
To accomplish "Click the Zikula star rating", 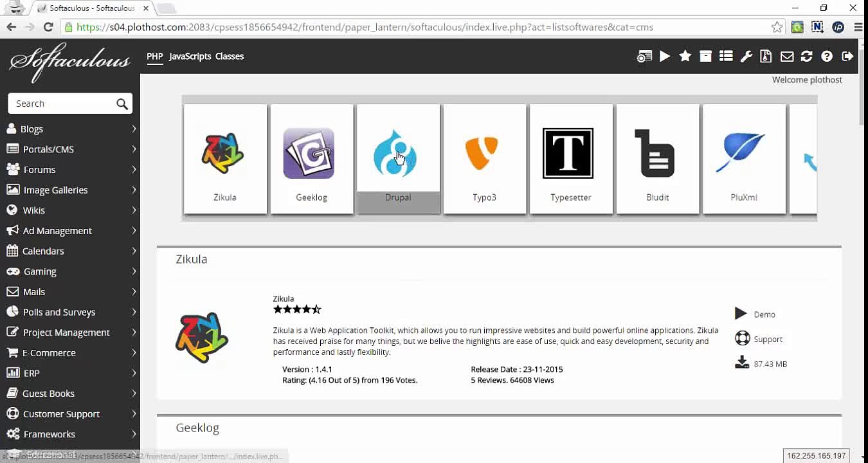I will 297,309.
